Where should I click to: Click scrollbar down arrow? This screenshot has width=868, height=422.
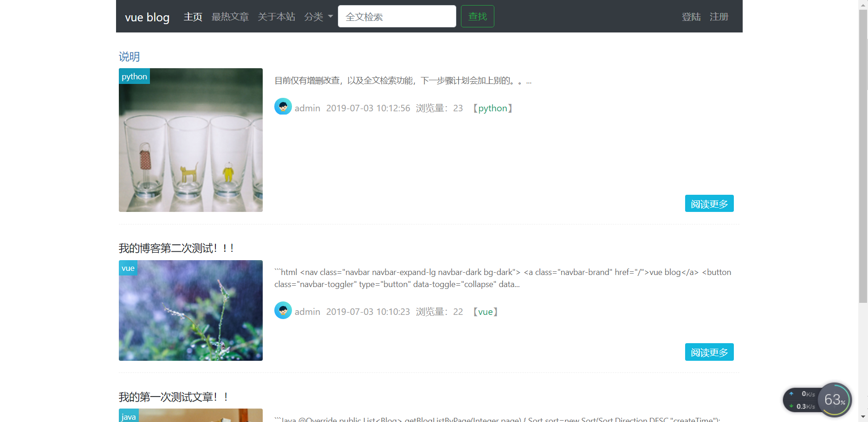tap(863, 417)
